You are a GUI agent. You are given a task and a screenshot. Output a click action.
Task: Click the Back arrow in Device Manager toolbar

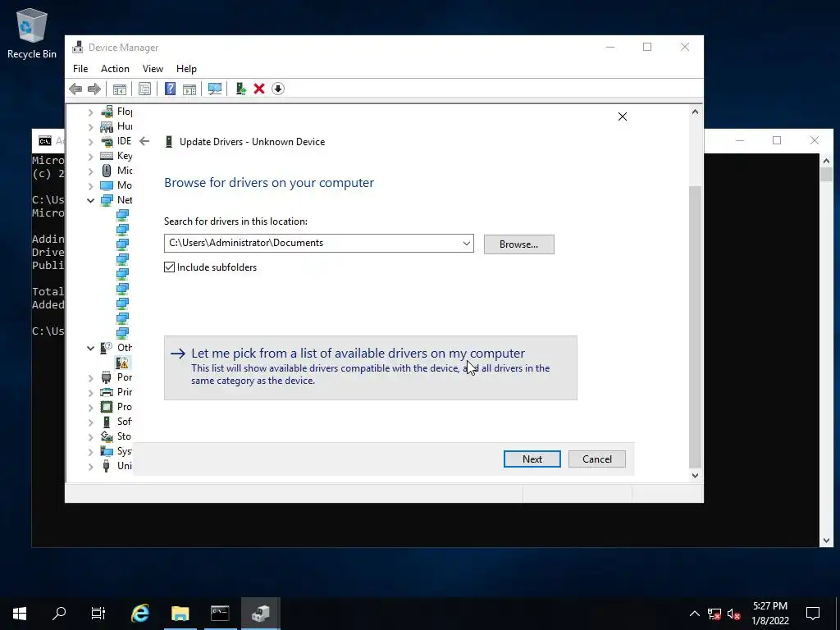coord(75,89)
